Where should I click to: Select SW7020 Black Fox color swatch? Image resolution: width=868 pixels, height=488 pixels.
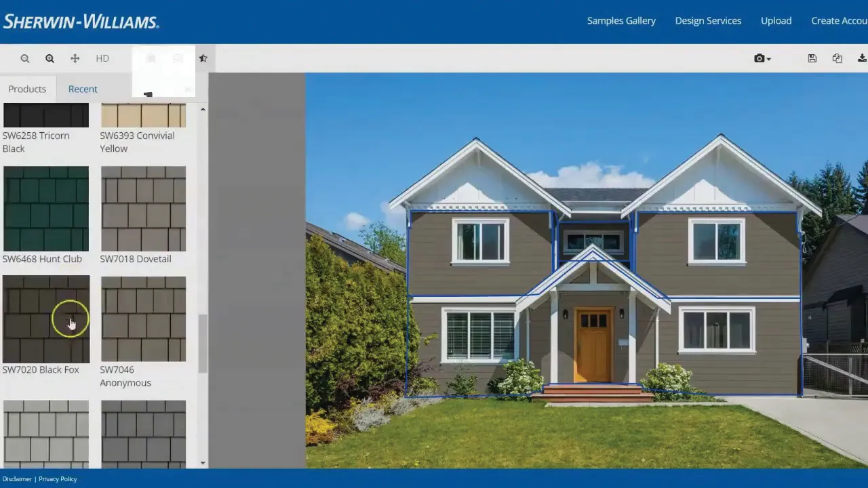[46, 319]
